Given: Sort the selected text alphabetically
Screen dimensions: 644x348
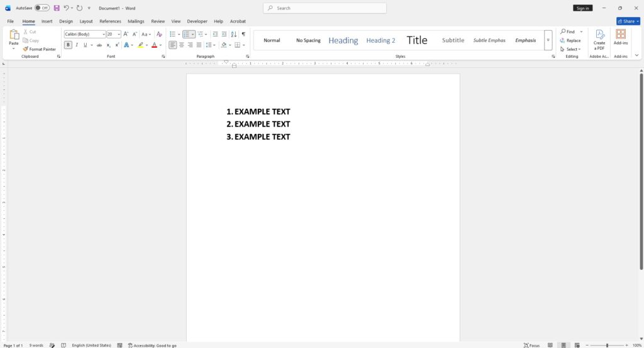Looking at the screenshot, I should point(234,34).
